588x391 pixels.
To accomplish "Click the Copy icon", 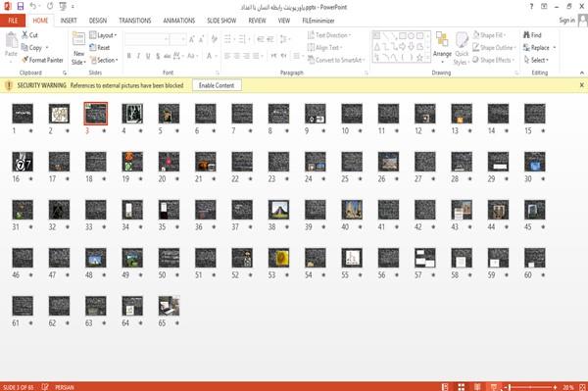I will click(24, 48).
